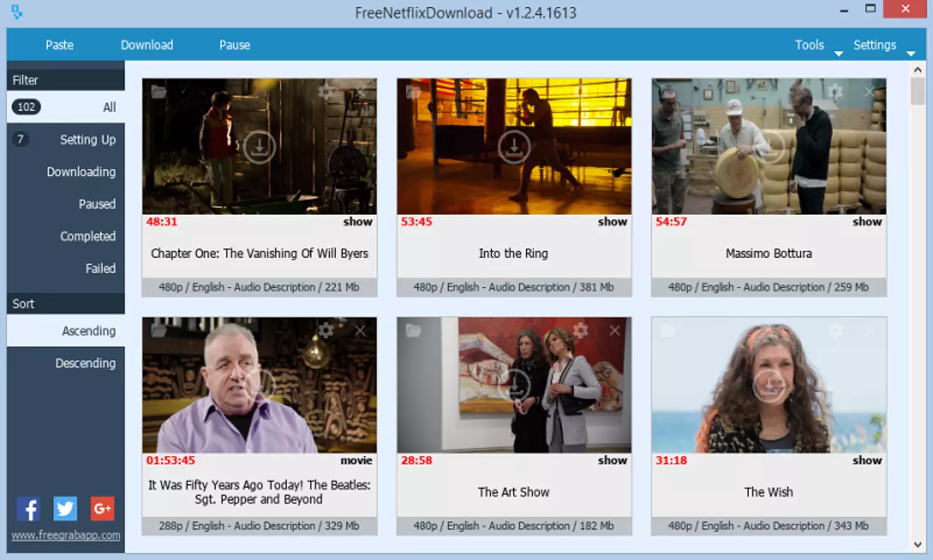Click the 01:53:45 duration label
Image resolution: width=933 pixels, height=560 pixels.
[x=171, y=461]
